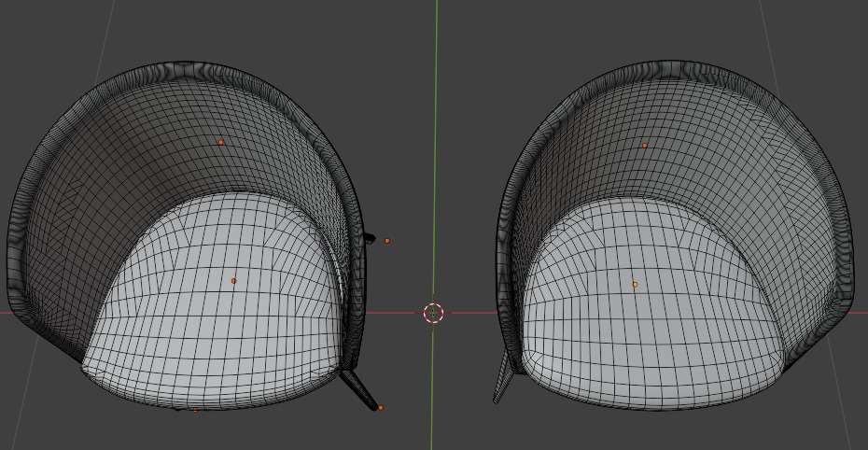
Task: Click the orange origin dot on left backrest
Action: click(220, 142)
